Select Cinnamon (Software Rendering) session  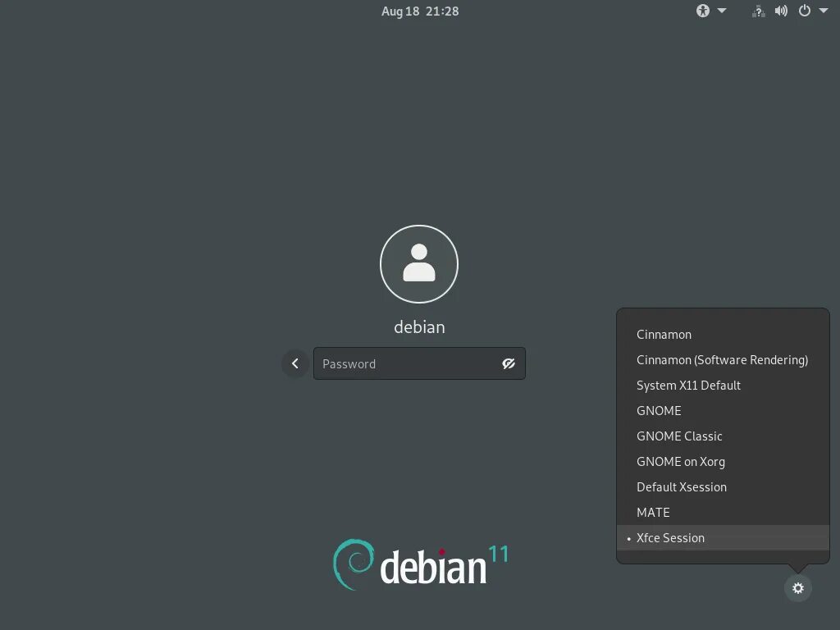point(723,360)
